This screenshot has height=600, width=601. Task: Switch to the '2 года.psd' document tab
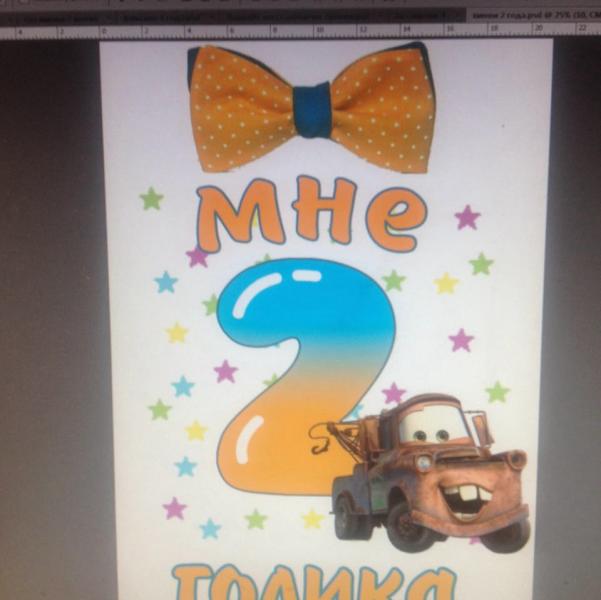coord(534,15)
